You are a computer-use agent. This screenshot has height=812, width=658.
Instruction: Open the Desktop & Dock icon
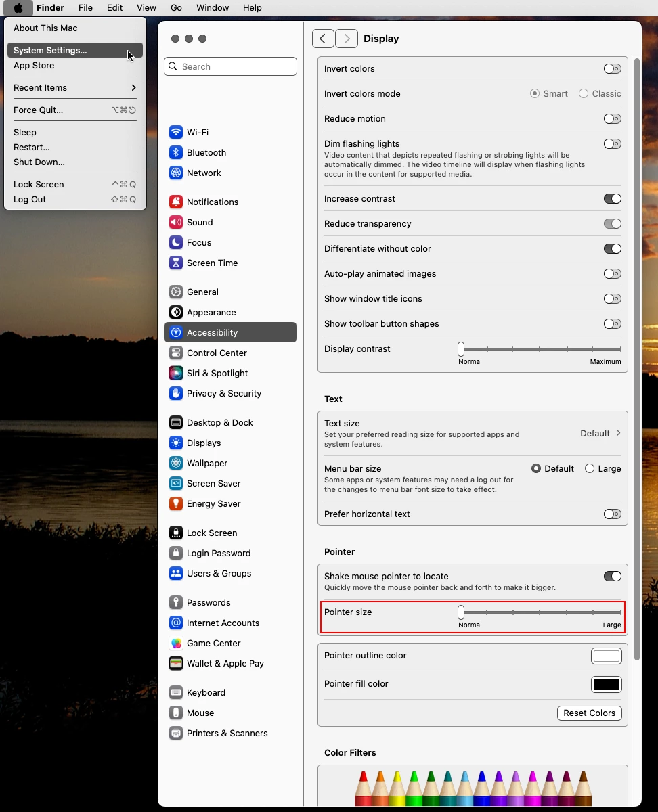click(176, 422)
